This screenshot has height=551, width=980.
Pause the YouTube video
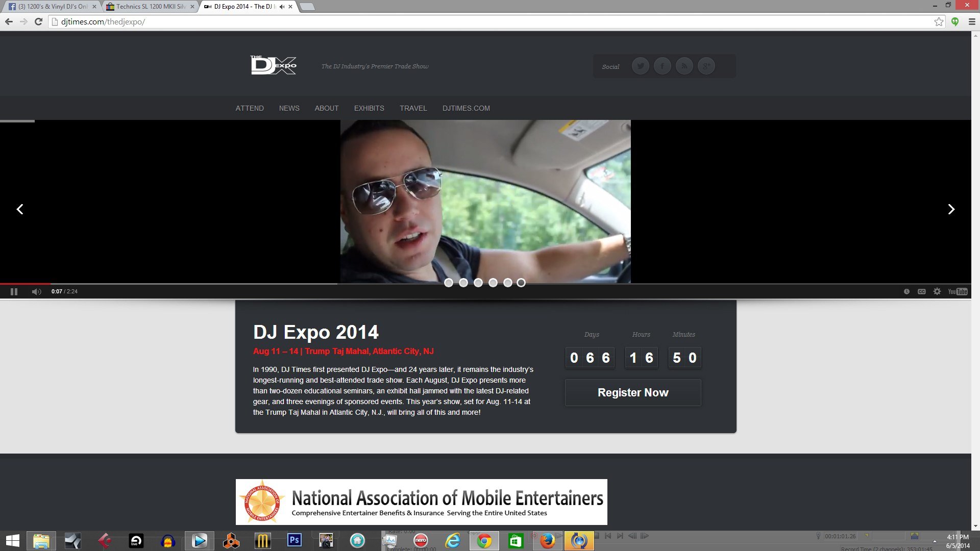[14, 292]
